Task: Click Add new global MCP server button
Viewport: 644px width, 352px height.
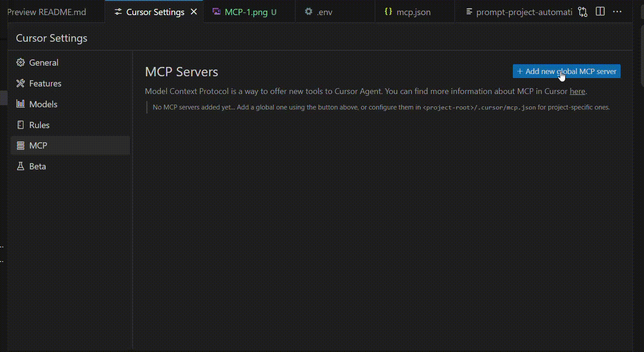Action: (566, 71)
